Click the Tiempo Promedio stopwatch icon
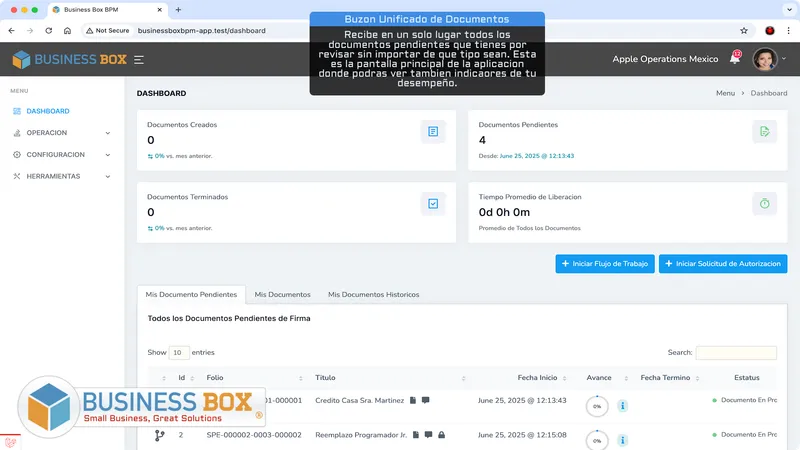This screenshot has width=800, height=450. [764, 204]
